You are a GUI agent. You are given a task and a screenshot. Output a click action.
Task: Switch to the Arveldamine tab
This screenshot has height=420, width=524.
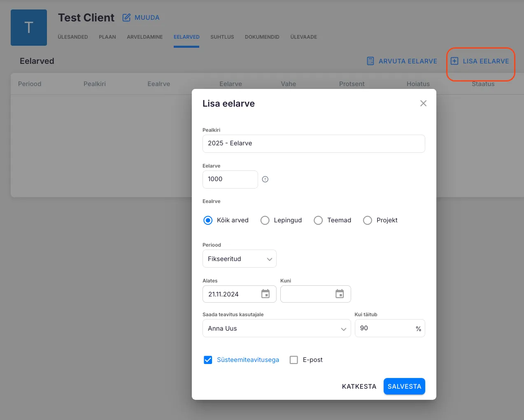(144, 37)
